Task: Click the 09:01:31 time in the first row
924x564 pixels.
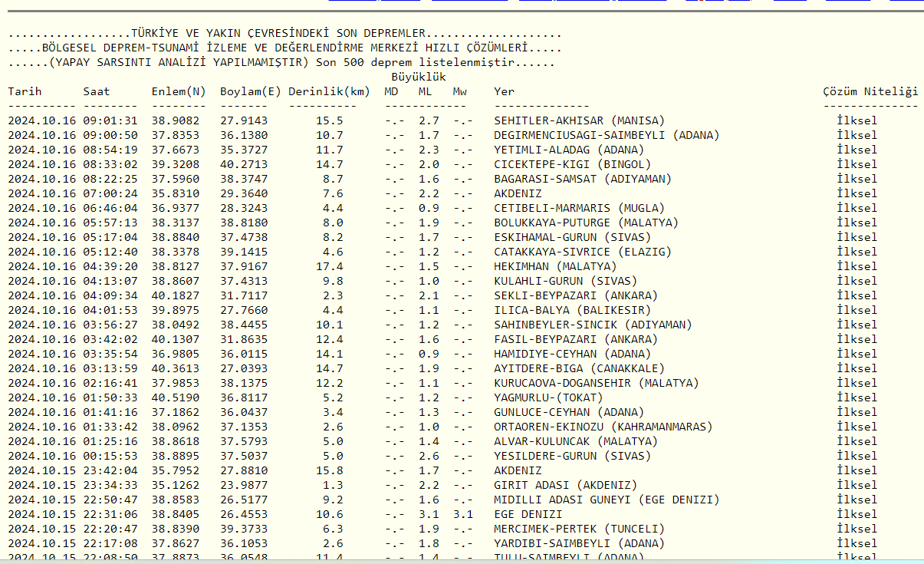Action: [110, 120]
